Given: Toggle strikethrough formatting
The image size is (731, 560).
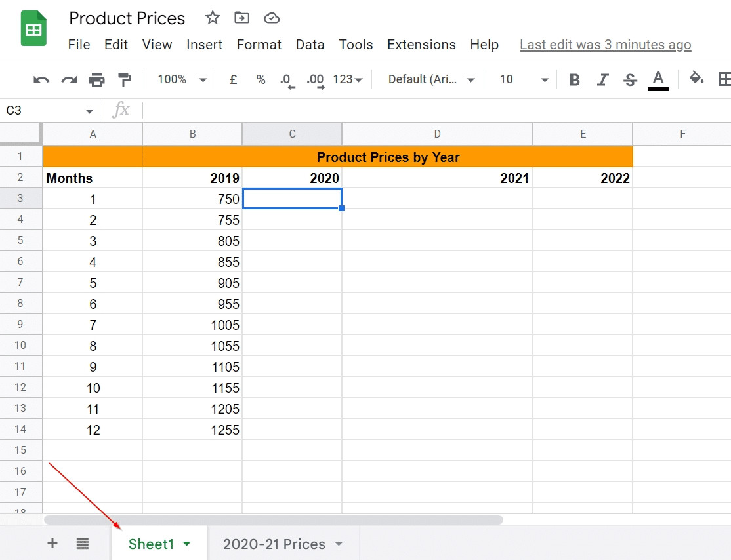Looking at the screenshot, I should [631, 80].
